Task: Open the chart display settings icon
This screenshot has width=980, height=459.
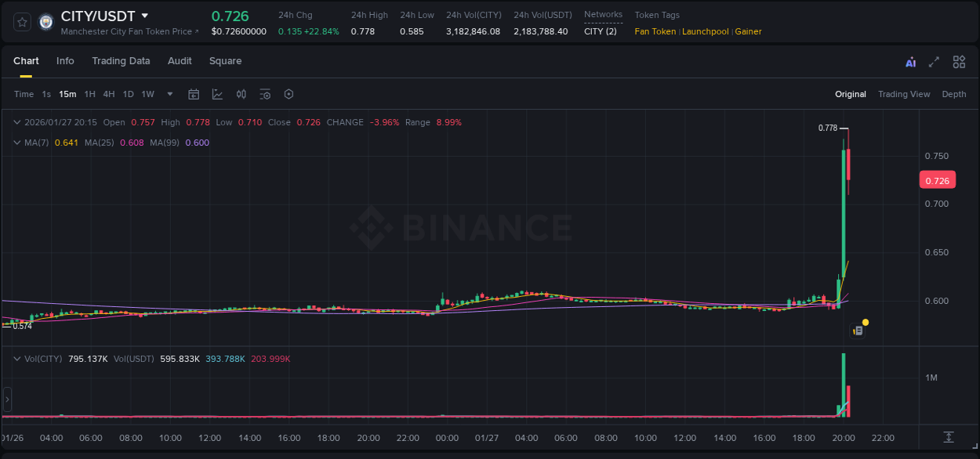Action: click(x=265, y=94)
